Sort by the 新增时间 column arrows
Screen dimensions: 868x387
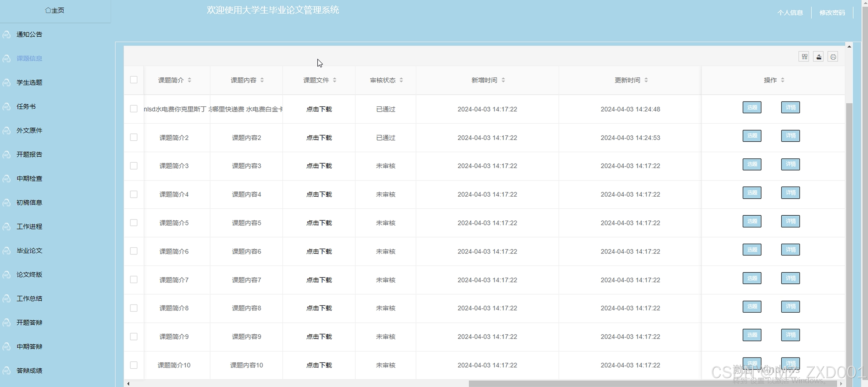coord(503,80)
